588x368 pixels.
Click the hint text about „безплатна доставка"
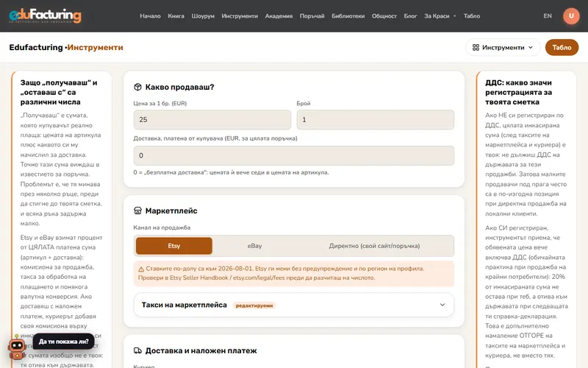click(x=231, y=172)
